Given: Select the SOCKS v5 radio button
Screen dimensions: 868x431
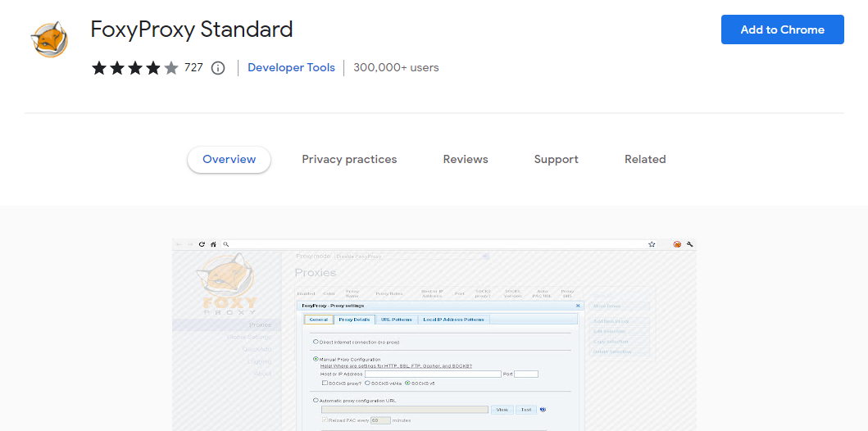Looking at the screenshot, I should [408, 383].
